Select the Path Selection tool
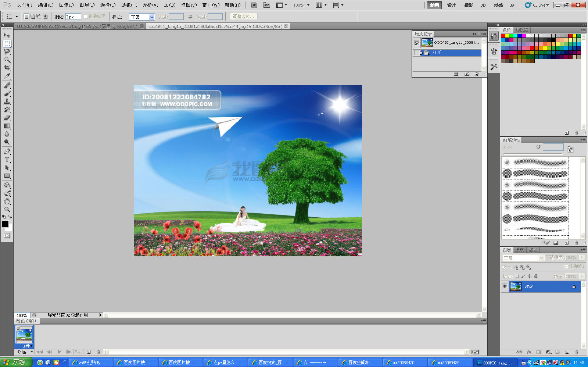Screen dimensions: 588x367 point(7,168)
